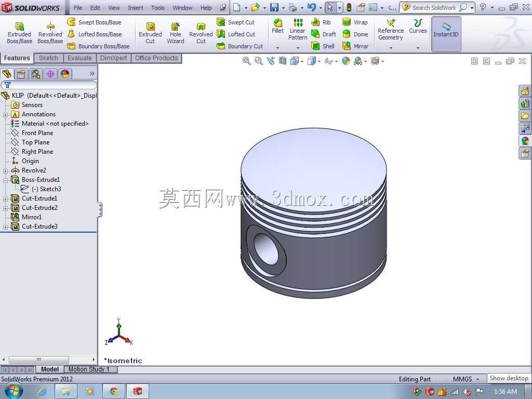Apply the Fillet tool
Screen dimensions: 532x399
[x=277, y=26]
